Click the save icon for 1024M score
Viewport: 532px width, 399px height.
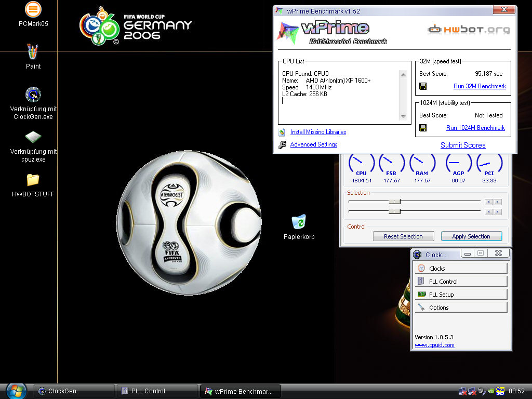pos(423,128)
